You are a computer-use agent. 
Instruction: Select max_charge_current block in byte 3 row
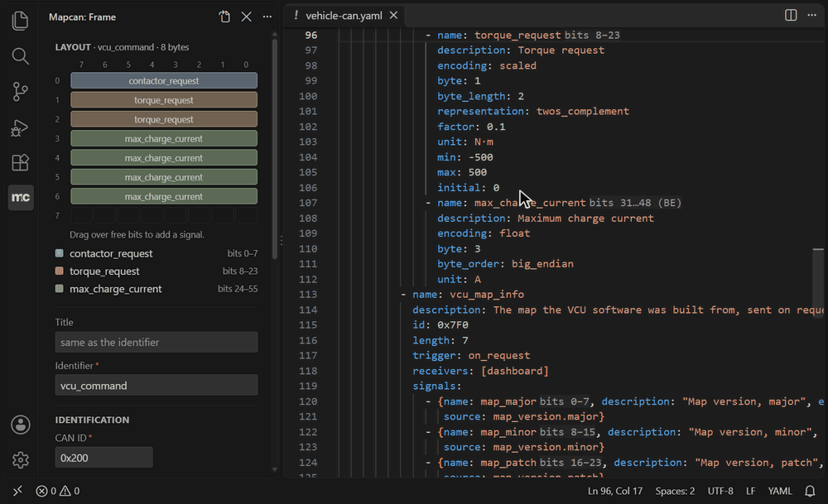click(164, 138)
